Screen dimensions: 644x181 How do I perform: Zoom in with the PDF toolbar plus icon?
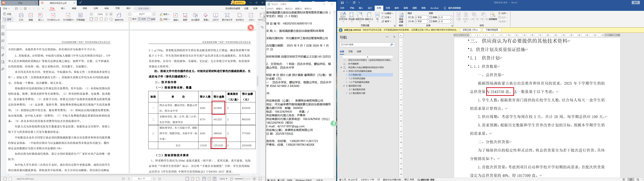tap(111, 14)
